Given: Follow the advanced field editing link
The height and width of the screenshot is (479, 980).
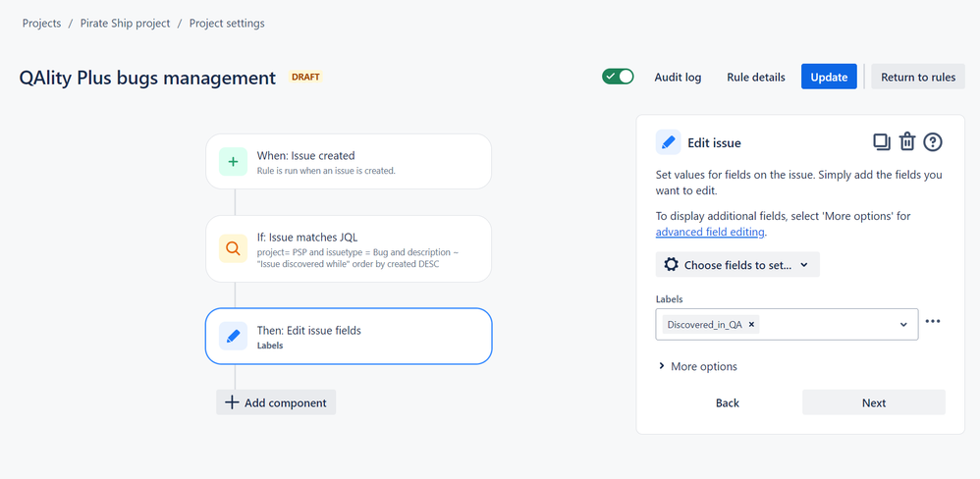Looking at the screenshot, I should pos(710,232).
